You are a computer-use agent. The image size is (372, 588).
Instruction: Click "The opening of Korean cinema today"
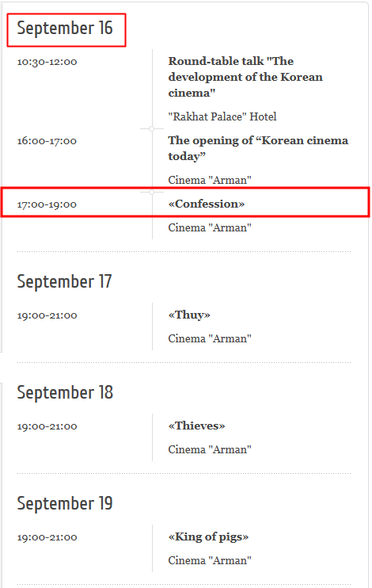point(258,148)
